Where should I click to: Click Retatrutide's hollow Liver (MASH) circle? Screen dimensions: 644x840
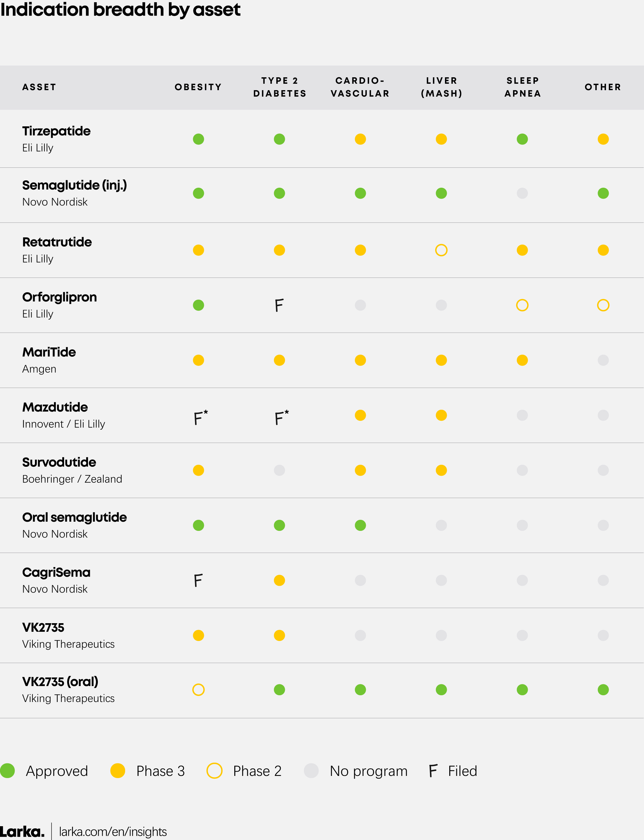click(441, 250)
